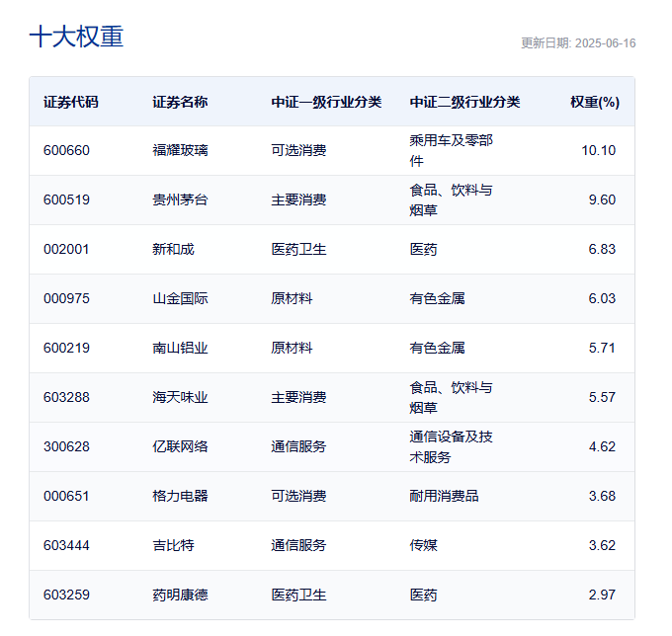Select security code 600660

tap(66, 150)
